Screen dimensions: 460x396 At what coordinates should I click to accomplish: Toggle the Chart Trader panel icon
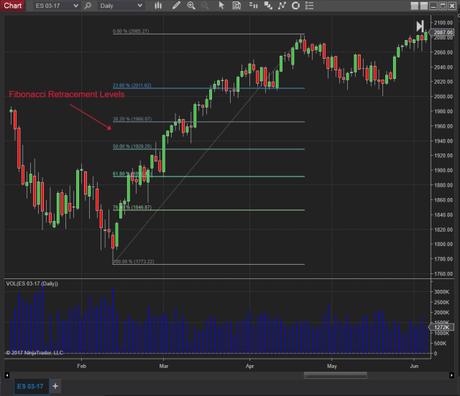click(x=236, y=6)
